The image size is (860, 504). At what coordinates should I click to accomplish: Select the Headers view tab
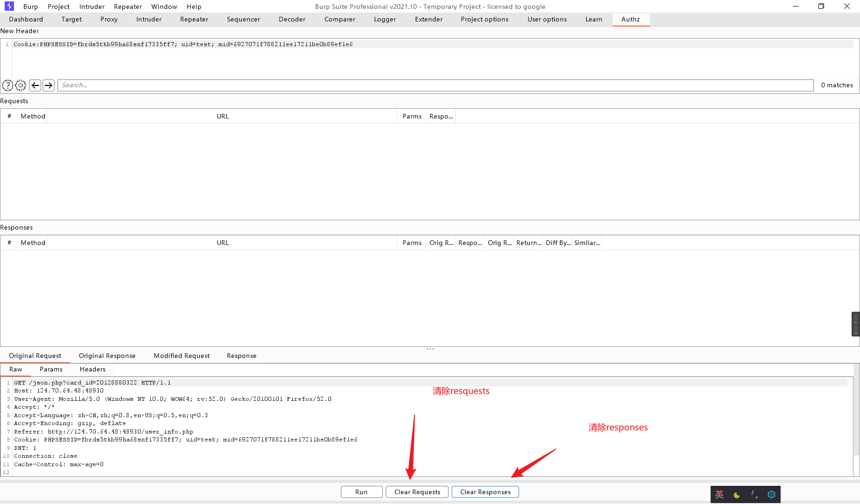click(x=93, y=369)
